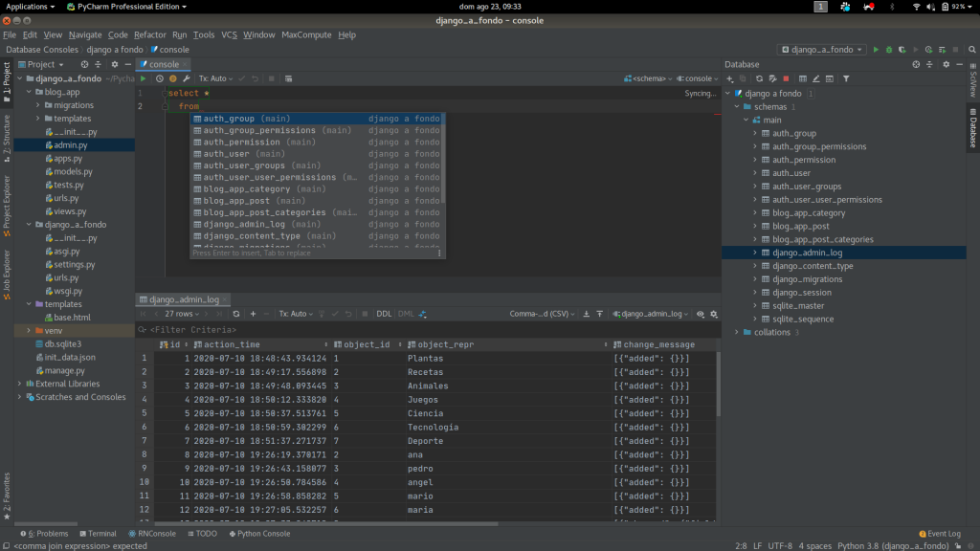Pick blog_app_post (main) from the autocomplete list

318,201
